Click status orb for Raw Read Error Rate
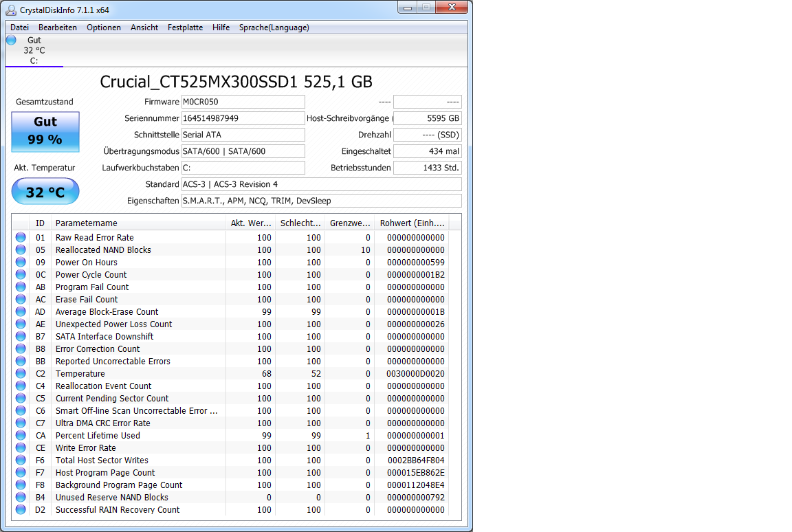The image size is (792, 532). 21,237
